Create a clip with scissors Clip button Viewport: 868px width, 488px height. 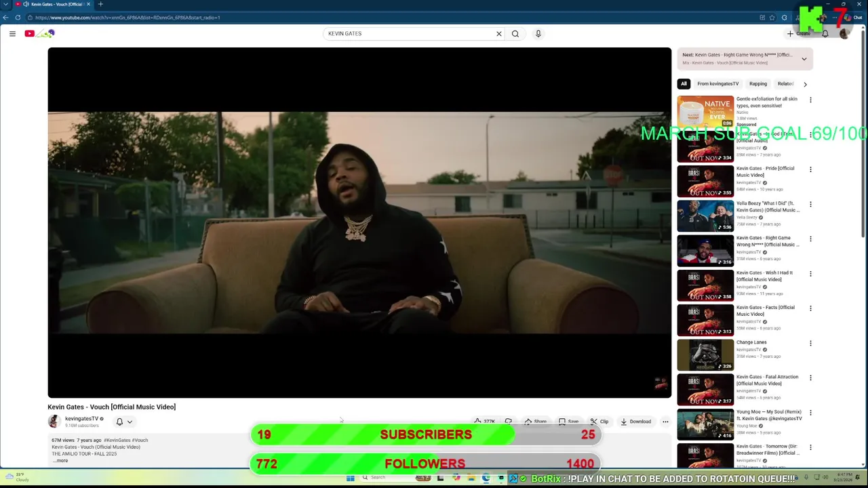tap(599, 422)
